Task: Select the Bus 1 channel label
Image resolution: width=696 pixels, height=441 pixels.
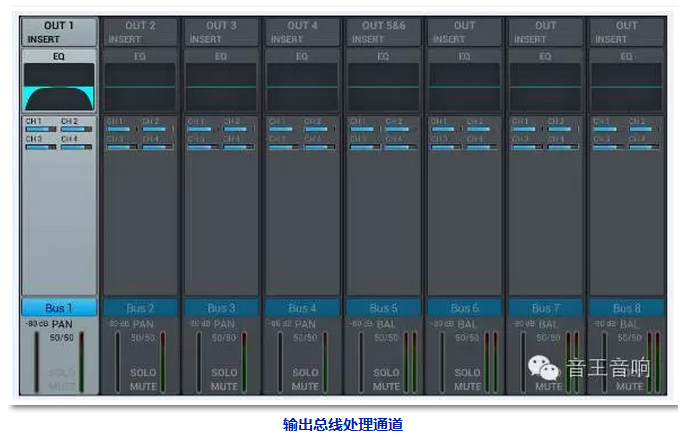Action: tap(59, 308)
